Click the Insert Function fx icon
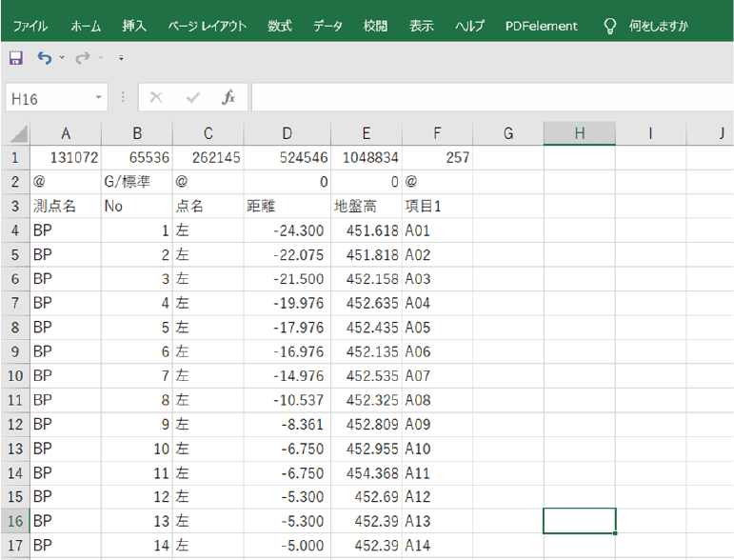The height and width of the screenshot is (560, 734). [228, 97]
